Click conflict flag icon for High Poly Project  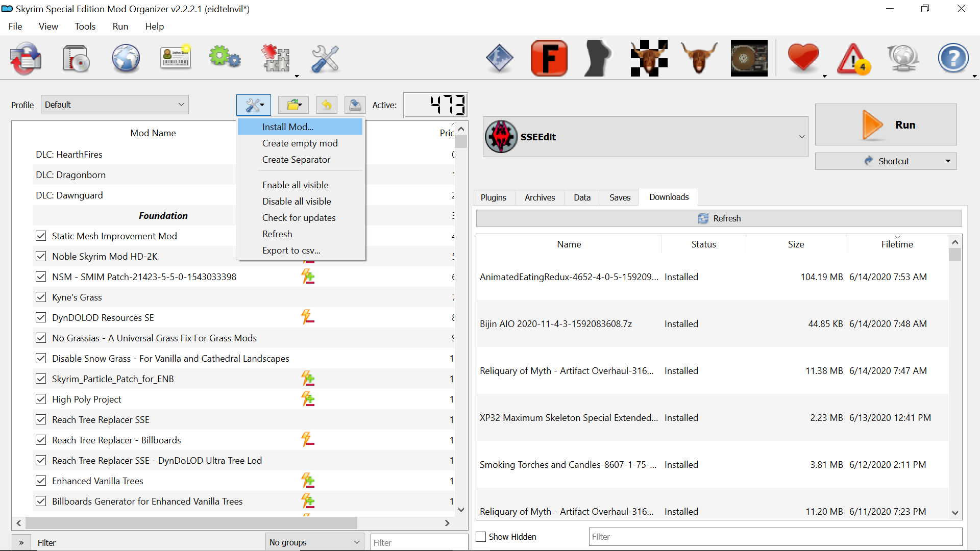(308, 399)
